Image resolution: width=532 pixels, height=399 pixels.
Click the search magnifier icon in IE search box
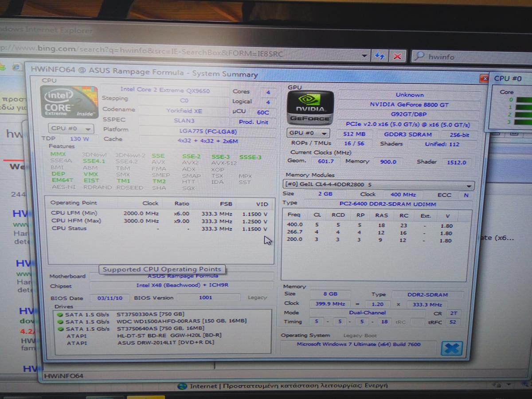pos(419,56)
